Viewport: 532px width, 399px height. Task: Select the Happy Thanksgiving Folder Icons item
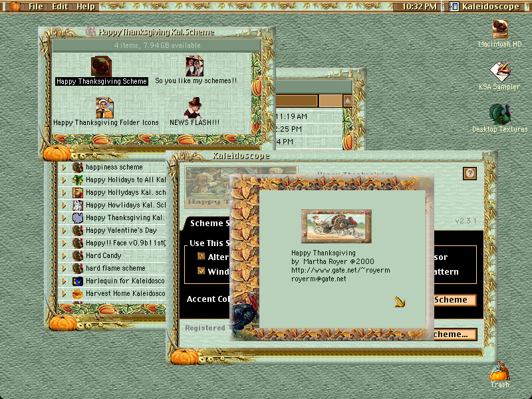coord(105,108)
